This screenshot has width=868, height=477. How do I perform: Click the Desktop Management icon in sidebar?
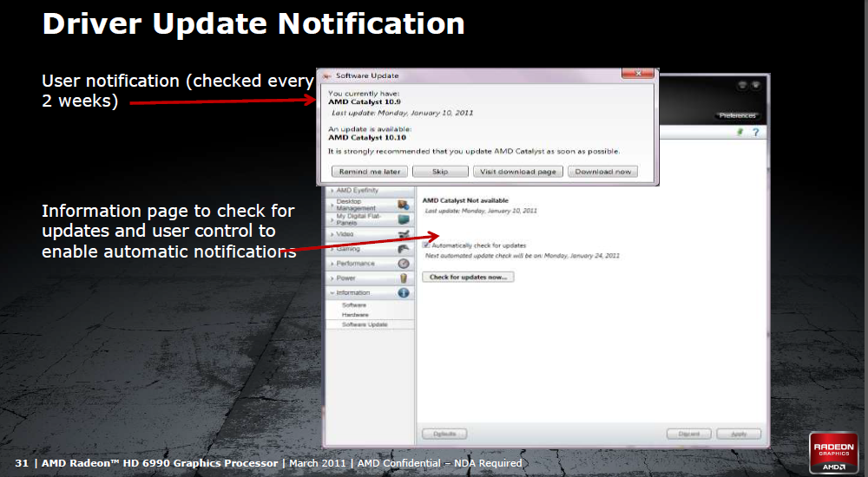click(x=403, y=205)
